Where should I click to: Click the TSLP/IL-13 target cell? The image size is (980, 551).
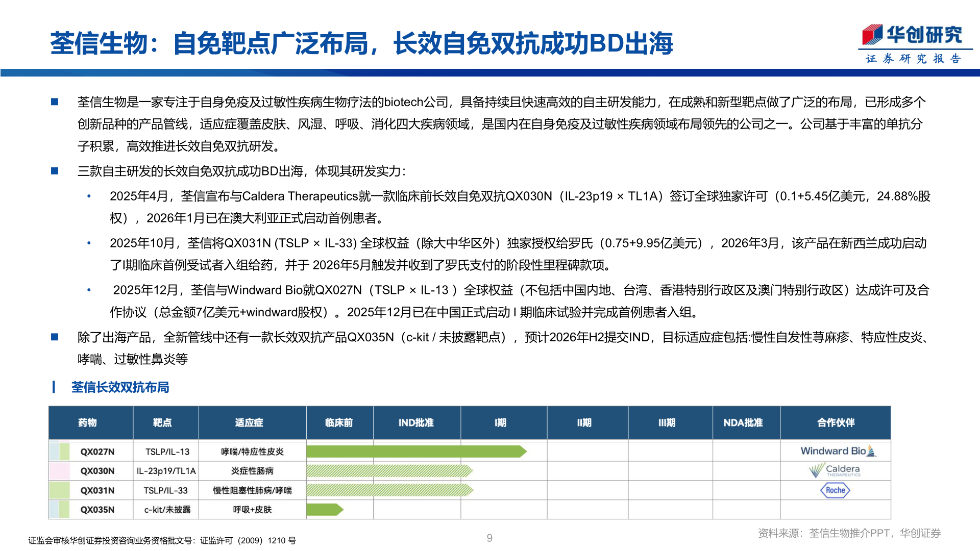[x=167, y=452]
